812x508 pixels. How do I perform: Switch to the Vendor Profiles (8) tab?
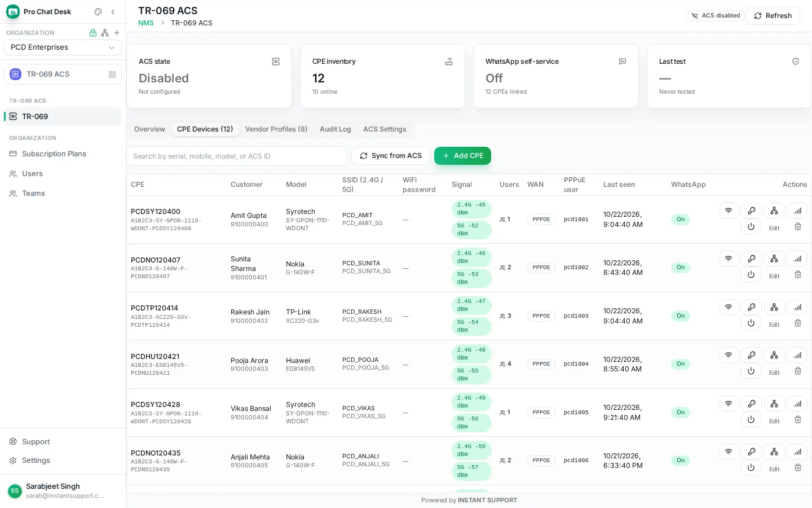pos(276,129)
